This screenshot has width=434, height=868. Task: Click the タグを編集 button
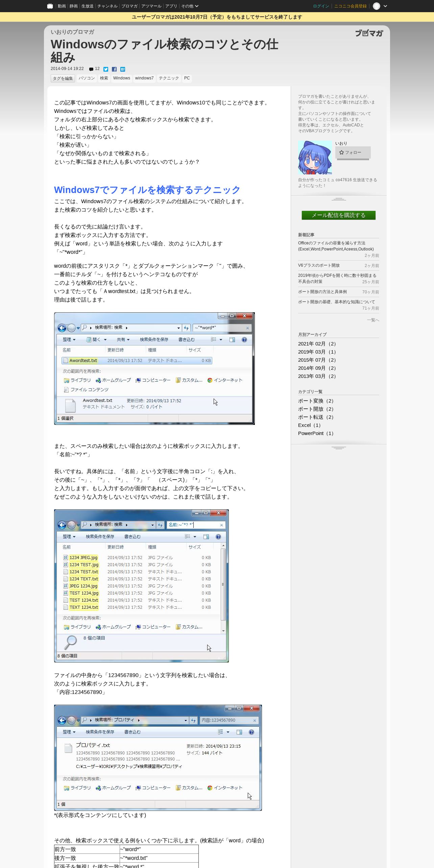(63, 78)
